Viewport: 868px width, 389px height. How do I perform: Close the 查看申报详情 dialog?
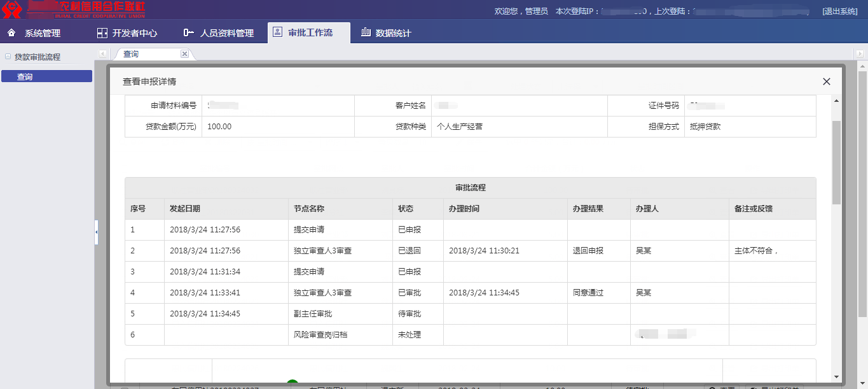827,81
